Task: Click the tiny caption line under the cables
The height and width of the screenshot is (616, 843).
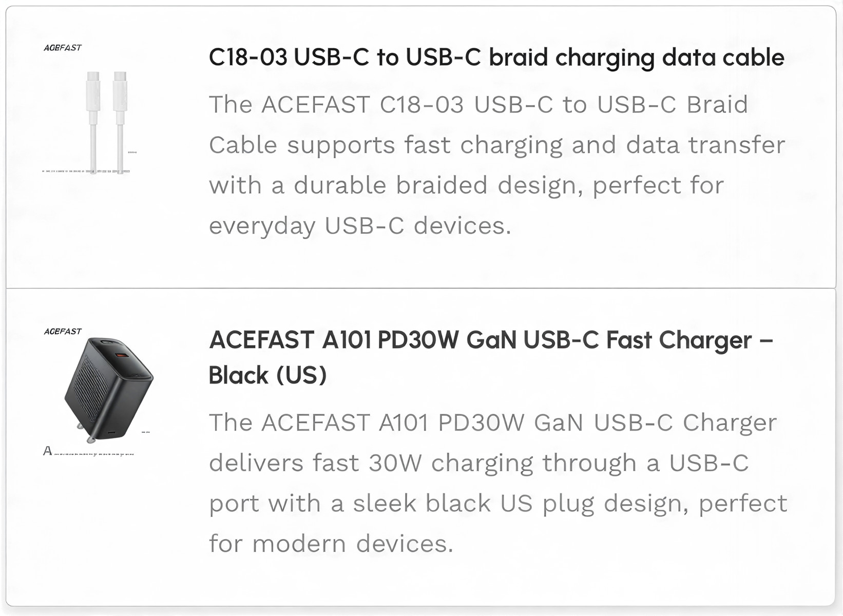Action: click(86, 171)
